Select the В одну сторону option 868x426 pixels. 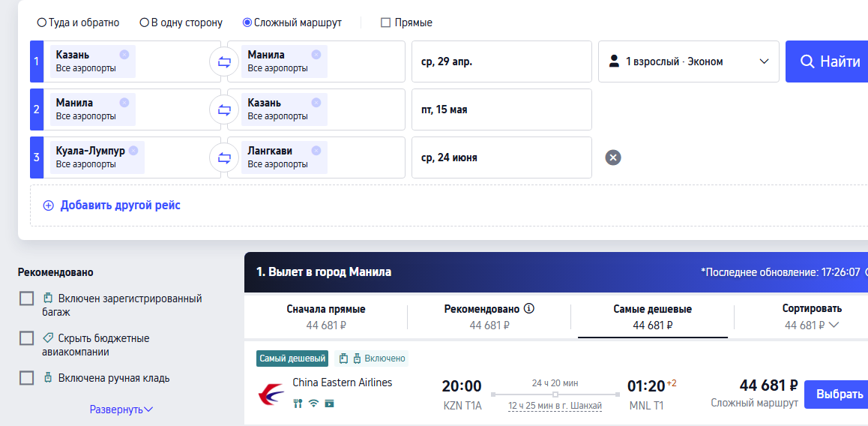144,22
